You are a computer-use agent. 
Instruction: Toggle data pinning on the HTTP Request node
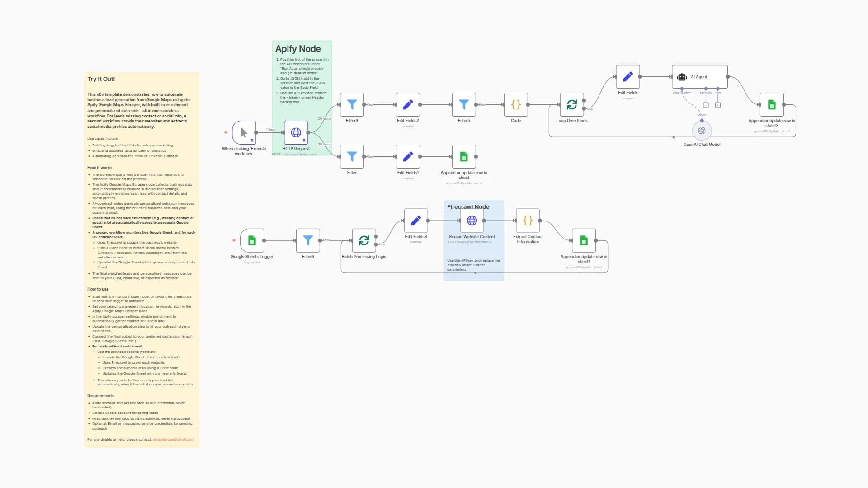pyautogui.click(x=304, y=141)
